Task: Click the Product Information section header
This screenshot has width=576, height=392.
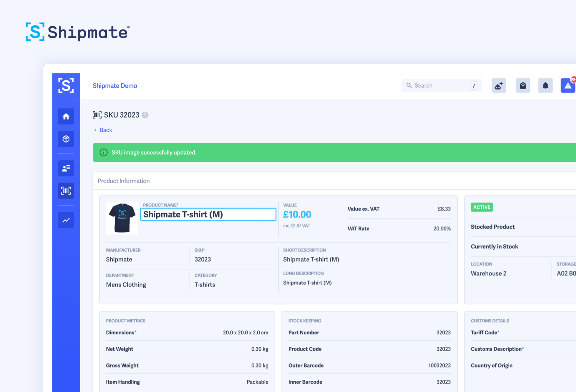Action: (124, 181)
